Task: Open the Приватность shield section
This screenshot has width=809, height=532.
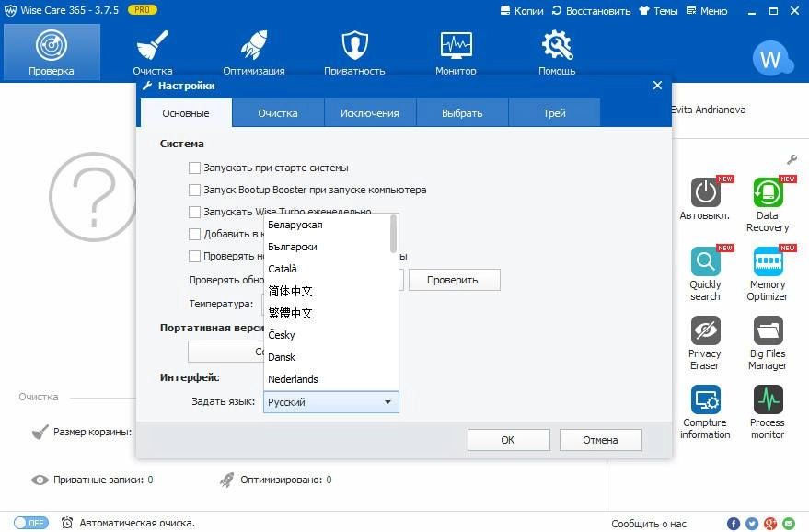Action: pos(354,52)
